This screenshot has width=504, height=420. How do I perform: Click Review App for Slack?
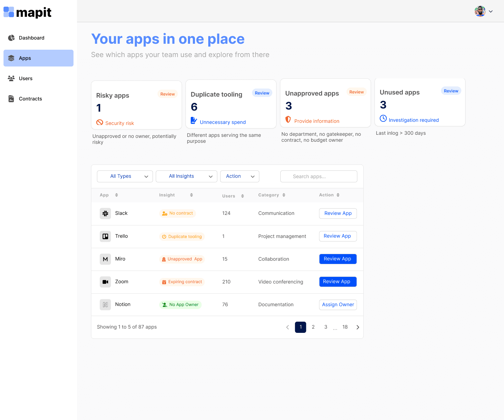(338, 213)
